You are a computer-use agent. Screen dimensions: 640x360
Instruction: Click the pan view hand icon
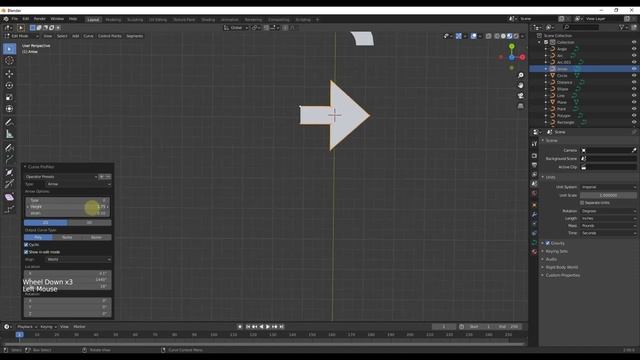click(x=520, y=86)
